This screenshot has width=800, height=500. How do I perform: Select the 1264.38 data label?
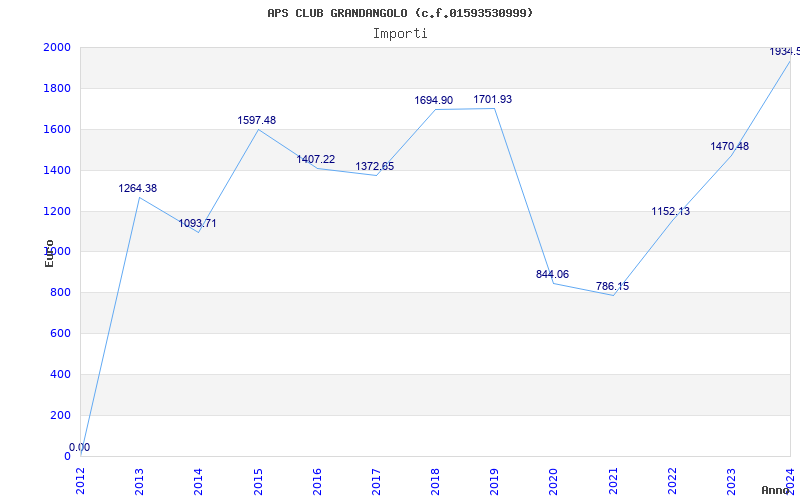point(138,188)
